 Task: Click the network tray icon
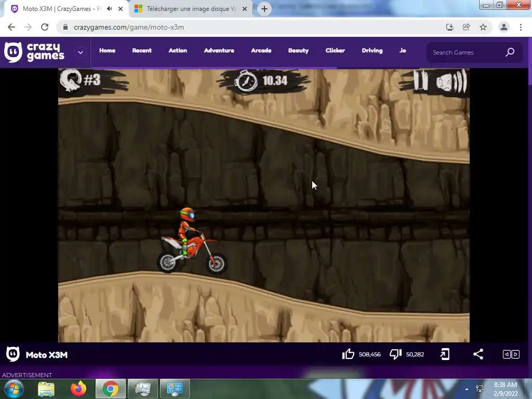(480, 389)
